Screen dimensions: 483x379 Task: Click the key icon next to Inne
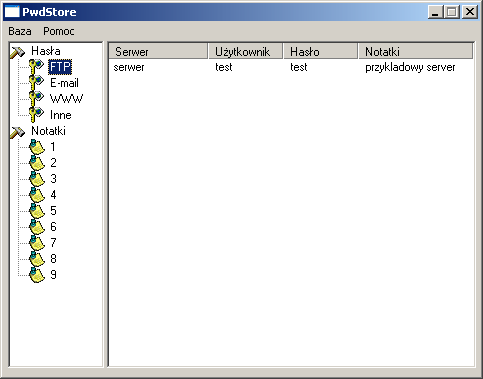(x=36, y=115)
